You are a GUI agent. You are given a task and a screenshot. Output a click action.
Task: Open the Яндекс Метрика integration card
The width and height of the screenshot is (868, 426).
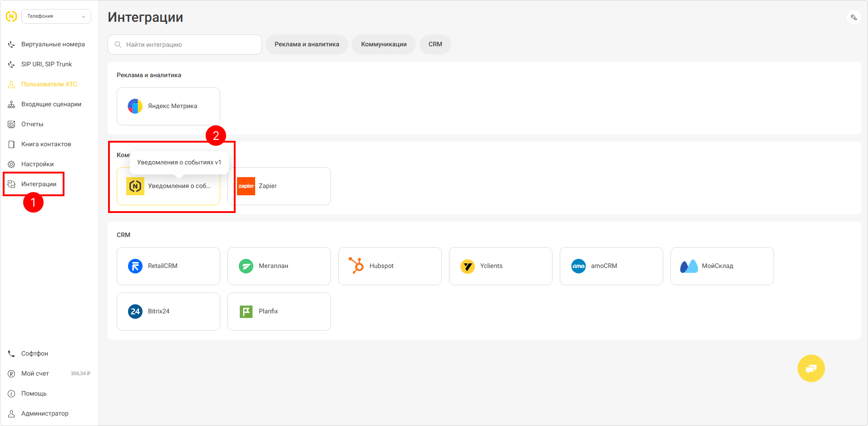(x=168, y=106)
